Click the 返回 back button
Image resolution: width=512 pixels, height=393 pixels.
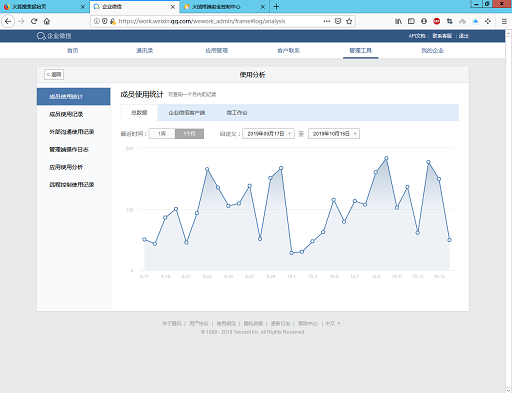click(x=54, y=74)
